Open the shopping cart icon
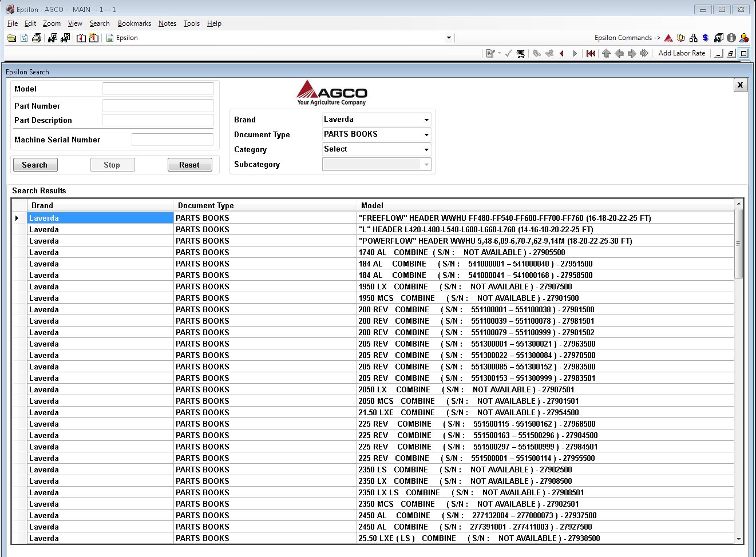 pyautogui.click(x=521, y=53)
